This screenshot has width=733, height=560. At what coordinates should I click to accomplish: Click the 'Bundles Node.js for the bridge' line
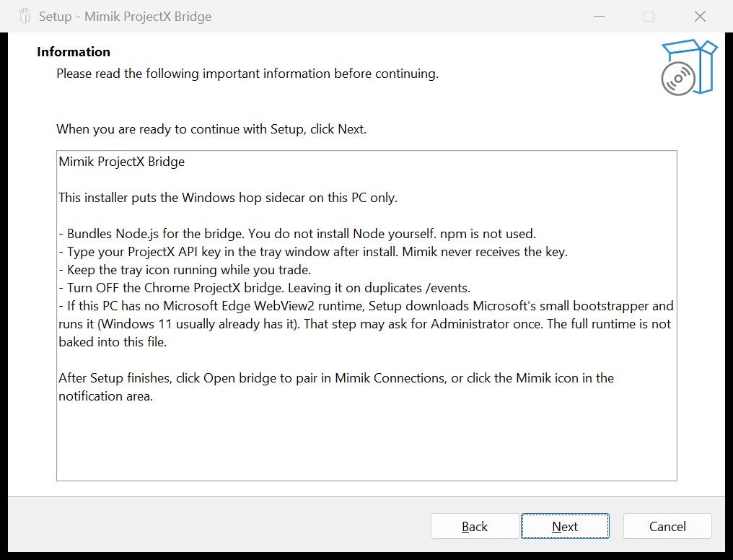coord(297,234)
